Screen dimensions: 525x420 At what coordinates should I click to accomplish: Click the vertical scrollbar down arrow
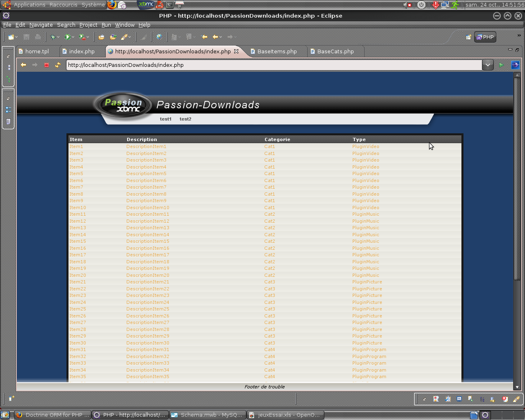coord(517,387)
